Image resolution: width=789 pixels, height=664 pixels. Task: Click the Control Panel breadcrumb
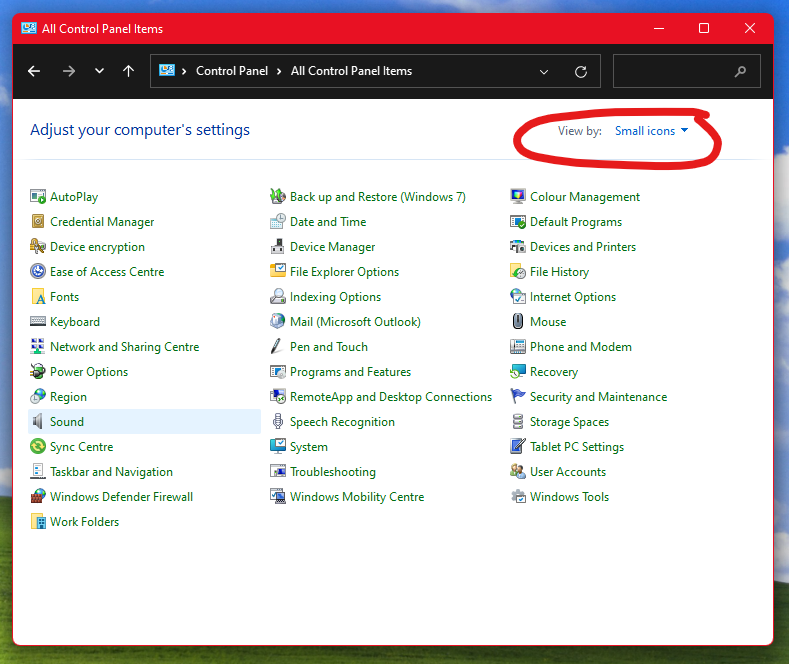(232, 71)
